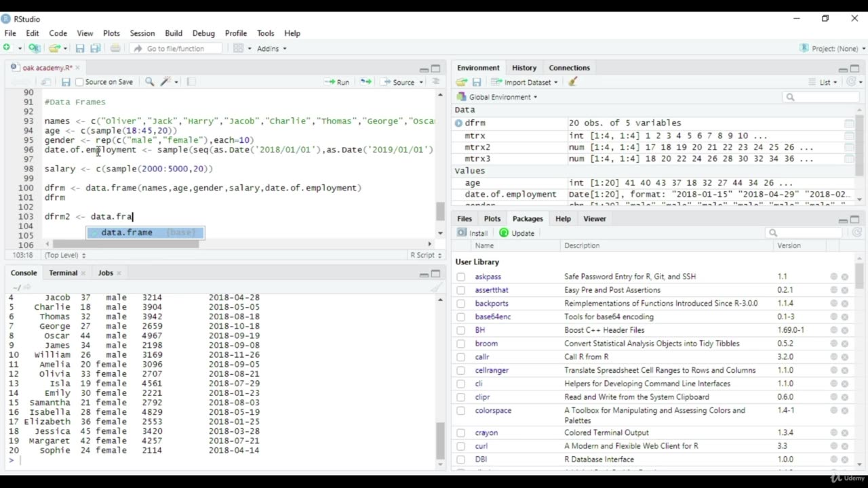Open the Session menu
Viewport: 868px width, 488px height.
(142, 33)
